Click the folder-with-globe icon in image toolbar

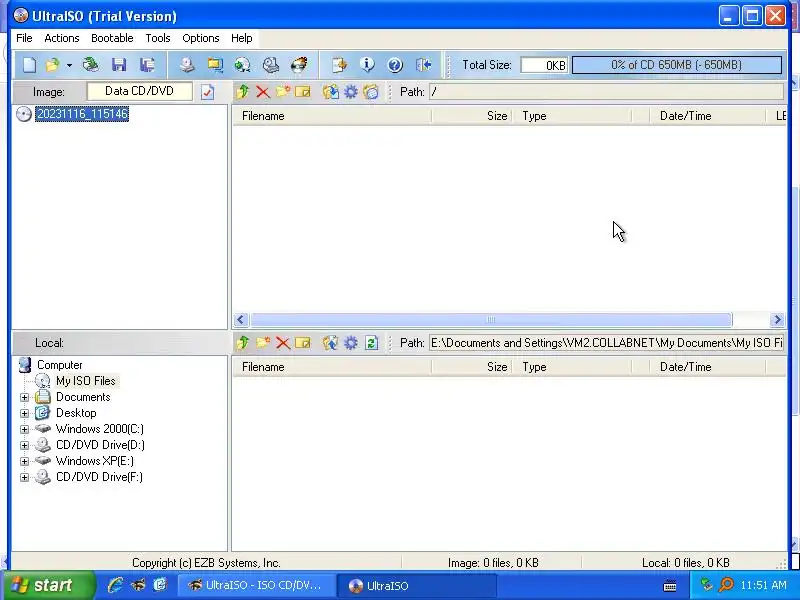[x=371, y=92]
